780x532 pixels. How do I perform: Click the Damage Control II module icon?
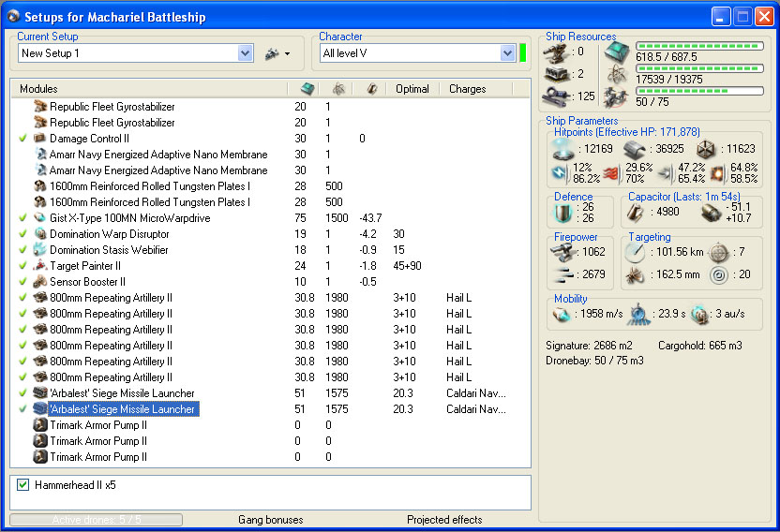tap(40, 139)
